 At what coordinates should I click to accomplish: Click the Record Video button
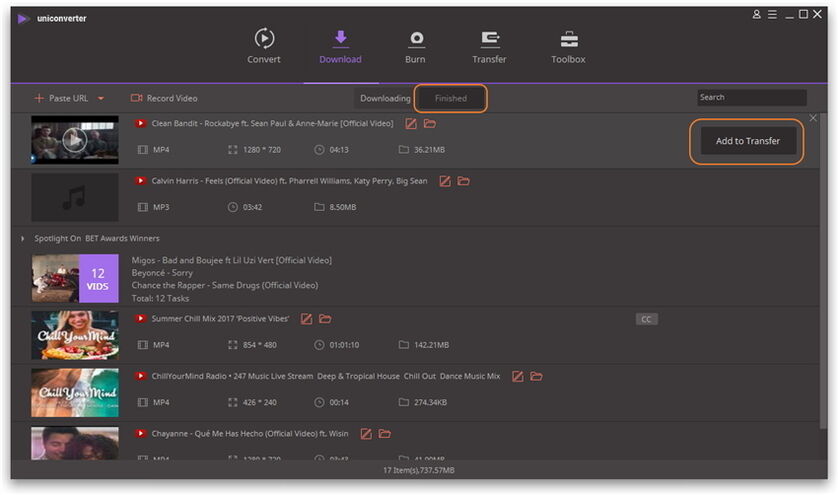(164, 98)
